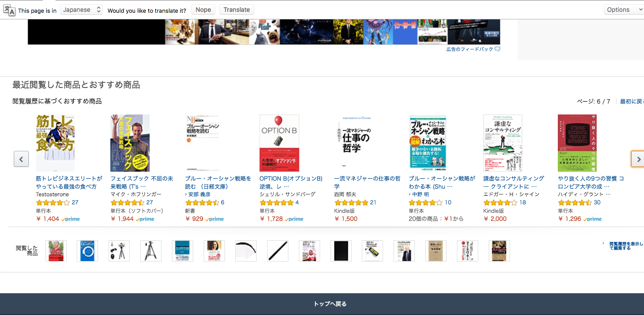The height and width of the screenshot is (315, 644).
Task: Click title link 筋トレビジネスエリートがやっている最強の食べ方
Action: coord(69,183)
